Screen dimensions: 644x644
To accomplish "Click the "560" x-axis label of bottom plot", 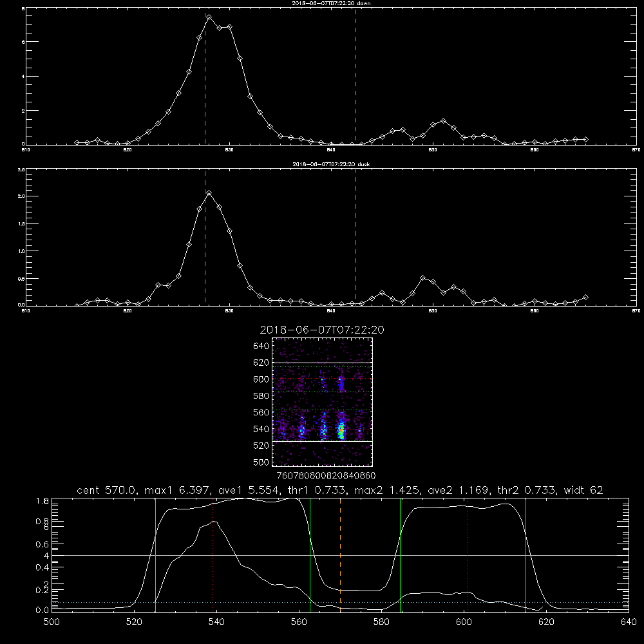I will click(299, 622).
